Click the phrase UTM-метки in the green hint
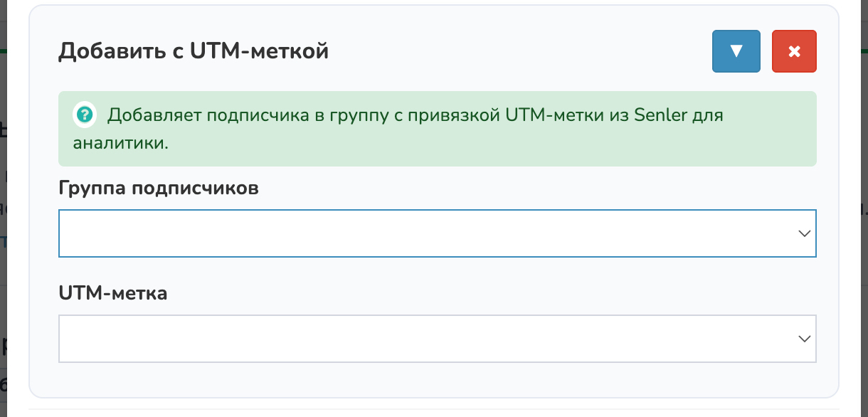Viewport: 868px width, 417px height. click(532, 115)
